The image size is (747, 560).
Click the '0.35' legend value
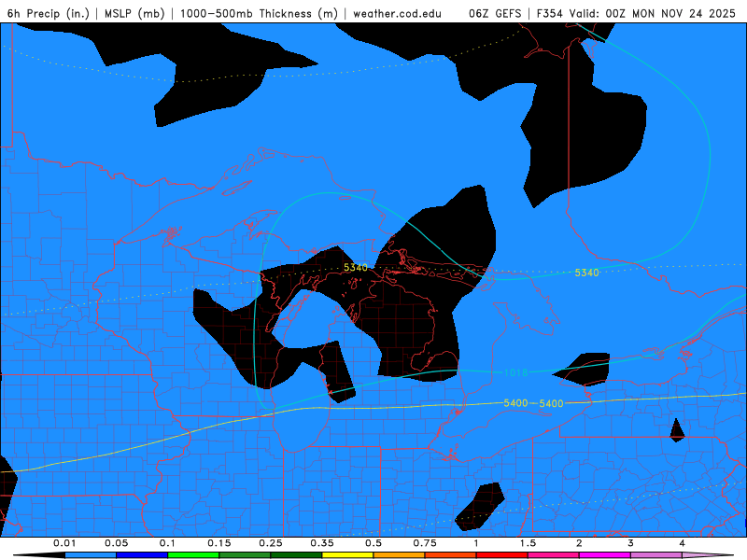click(x=322, y=543)
